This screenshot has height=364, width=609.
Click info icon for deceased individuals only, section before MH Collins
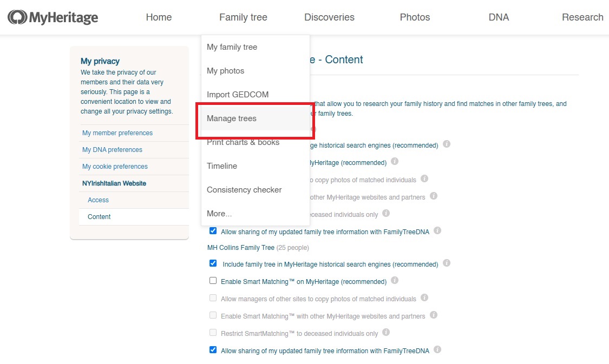(x=385, y=213)
